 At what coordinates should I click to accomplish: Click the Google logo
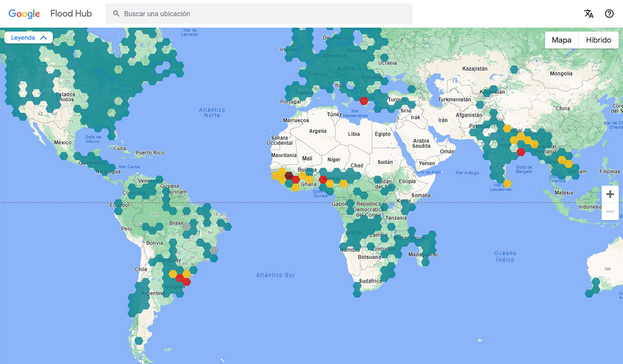click(x=24, y=13)
